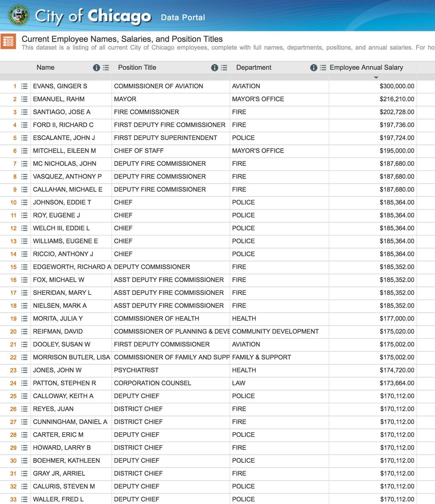Open row menu for WALLER, FRED L
Screen dimensions: 435x504
[x=24, y=499]
